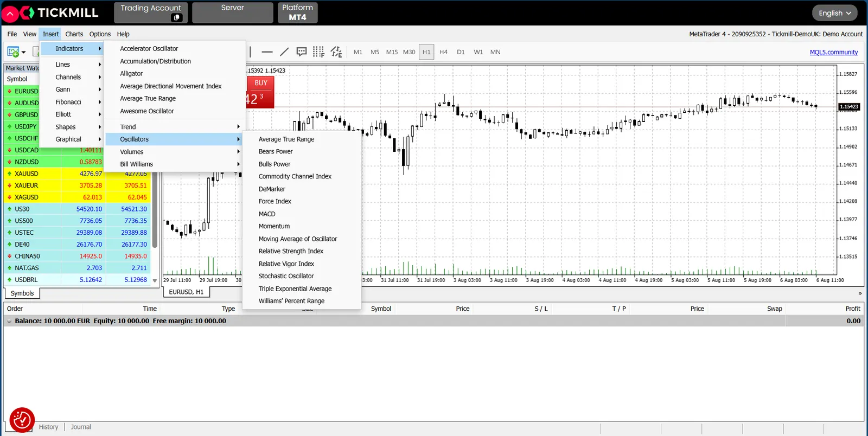Click the Trading Account button
The image size is (868, 436).
click(x=151, y=12)
